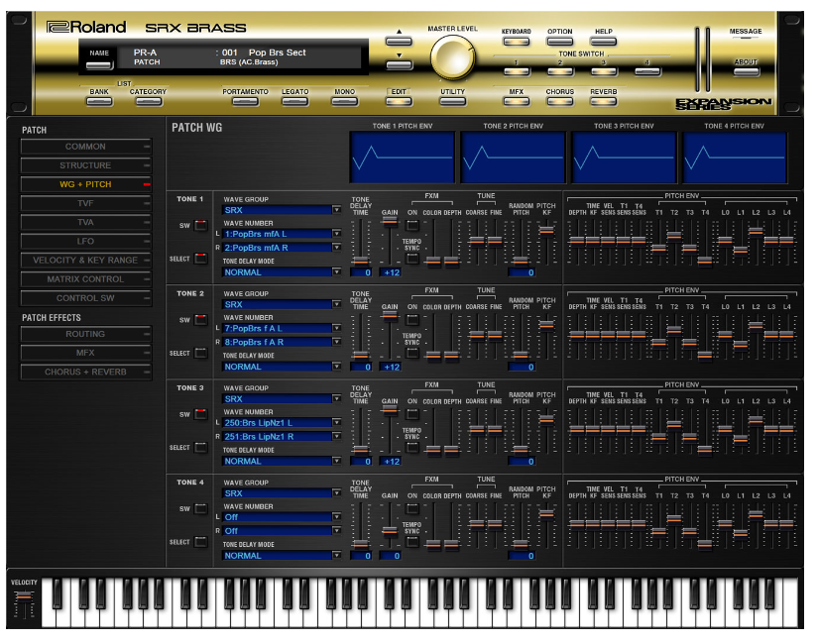Enable Tone 3 FXM ON switch
This screenshot has height=644, width=817.
click(412, 414)
